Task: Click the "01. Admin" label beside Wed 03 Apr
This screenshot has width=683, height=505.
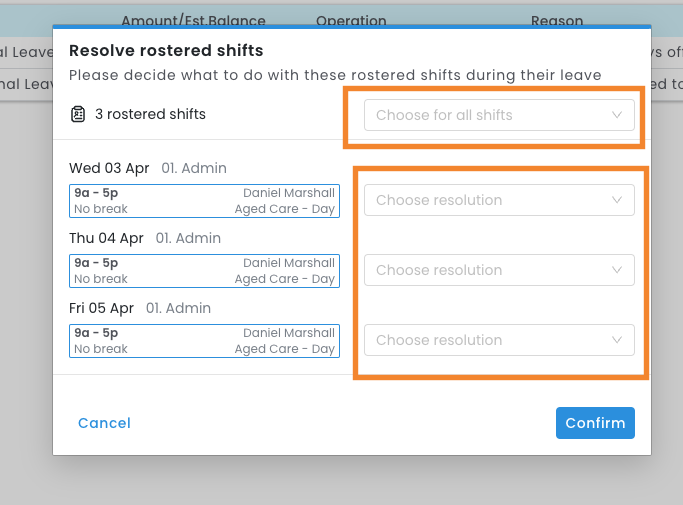Action: [193, 168]
